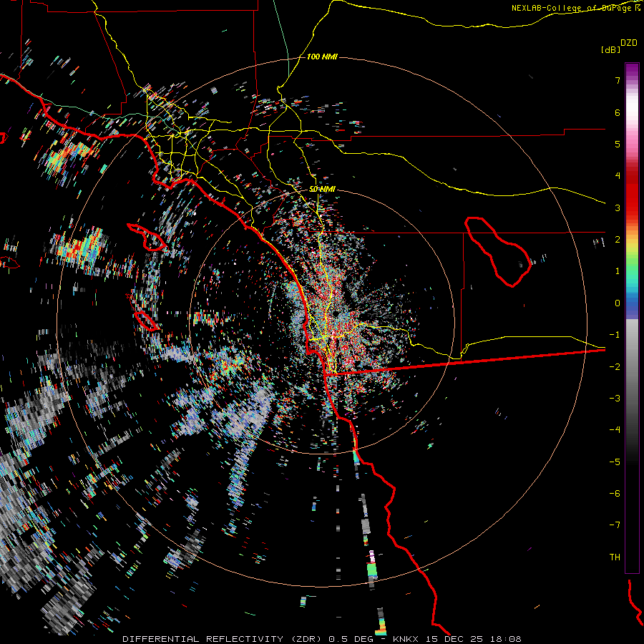Click the 1 value on color scale
644x644 pixels.
click(x=618, y=271)
